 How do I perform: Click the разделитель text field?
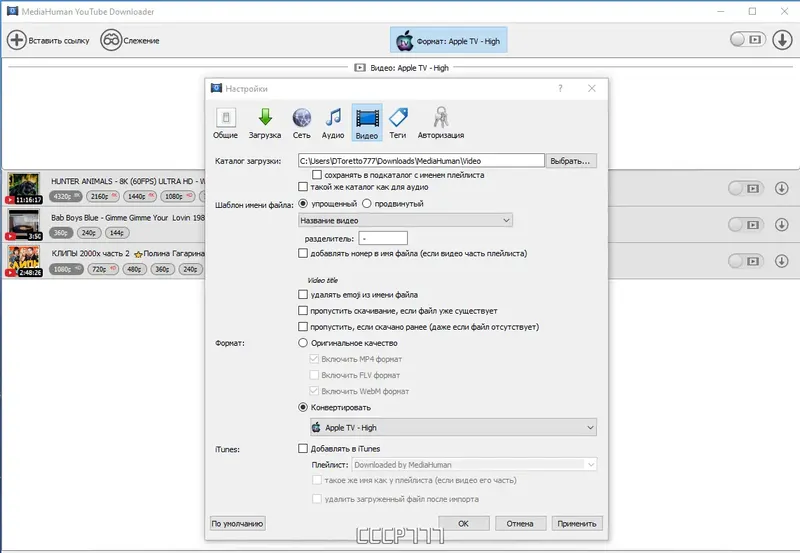click(383, 238)
